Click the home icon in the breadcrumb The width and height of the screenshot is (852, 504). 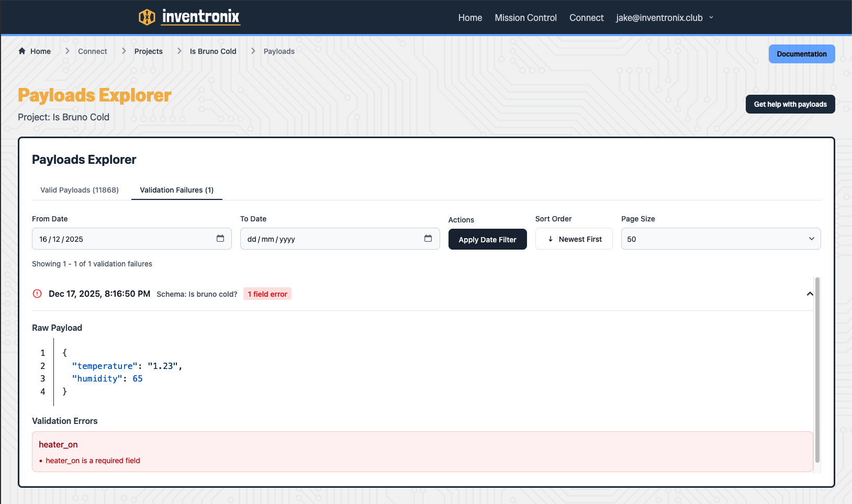point(21,51)
